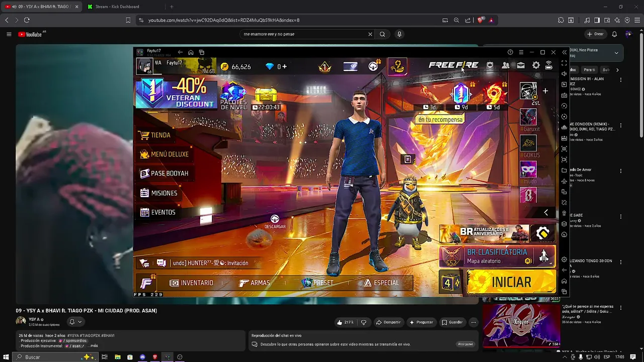Open the Faytu17 player profile avatar
The height and width of the screenshot is (362, 644).
point(144,66)
